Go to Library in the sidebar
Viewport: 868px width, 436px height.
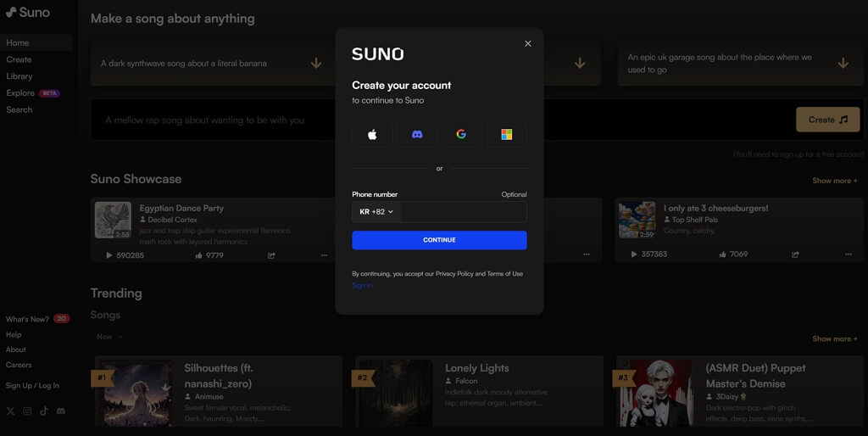(x=19, y=76)
